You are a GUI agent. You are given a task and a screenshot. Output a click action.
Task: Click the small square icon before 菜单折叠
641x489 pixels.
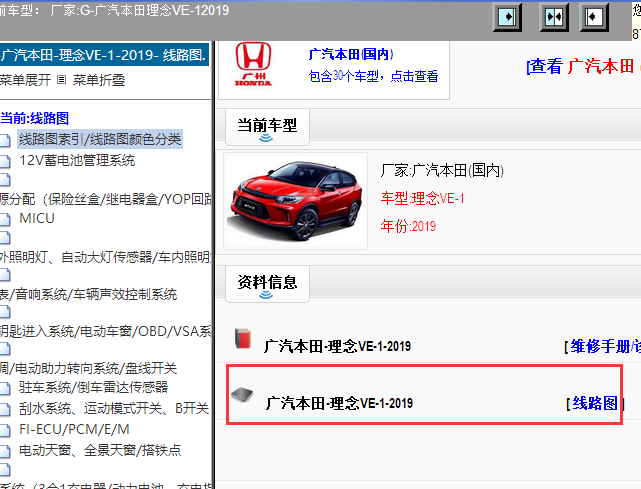[x=61, y=80]
